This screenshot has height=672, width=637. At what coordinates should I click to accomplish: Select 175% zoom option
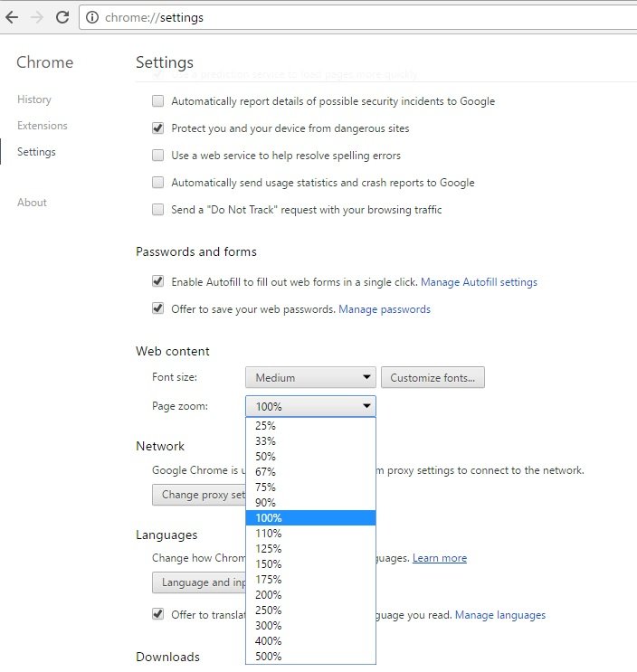(x=310, y=580)
